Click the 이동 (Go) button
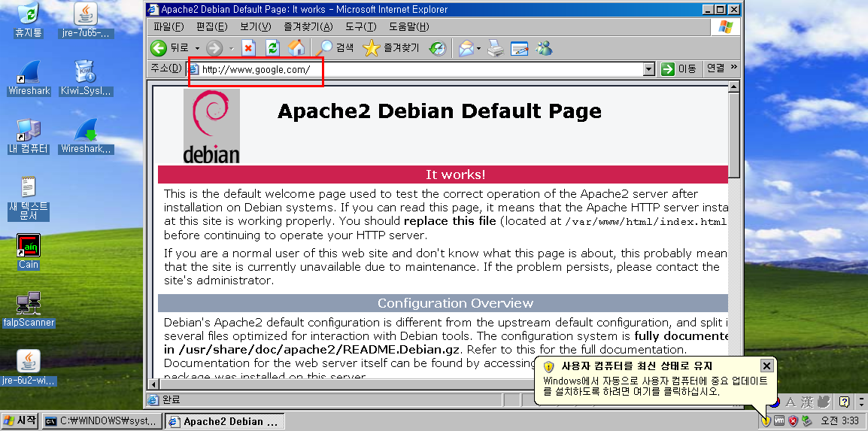This screenshot has width=868, height=431. coord(679,68)
